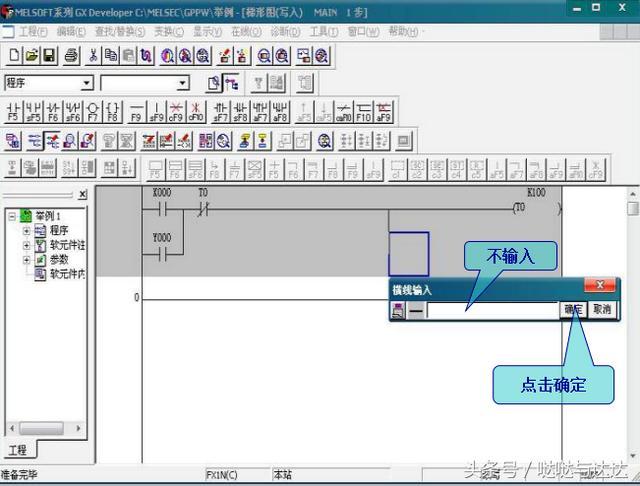Viewport: 640px width, 486px height.
Task: Insert parallel falling pulse contact (aF8)
Action: tap(280, 112)
